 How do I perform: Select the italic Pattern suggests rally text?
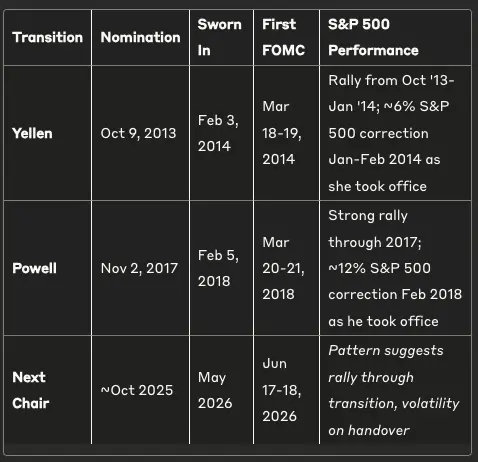coord(386,364)
